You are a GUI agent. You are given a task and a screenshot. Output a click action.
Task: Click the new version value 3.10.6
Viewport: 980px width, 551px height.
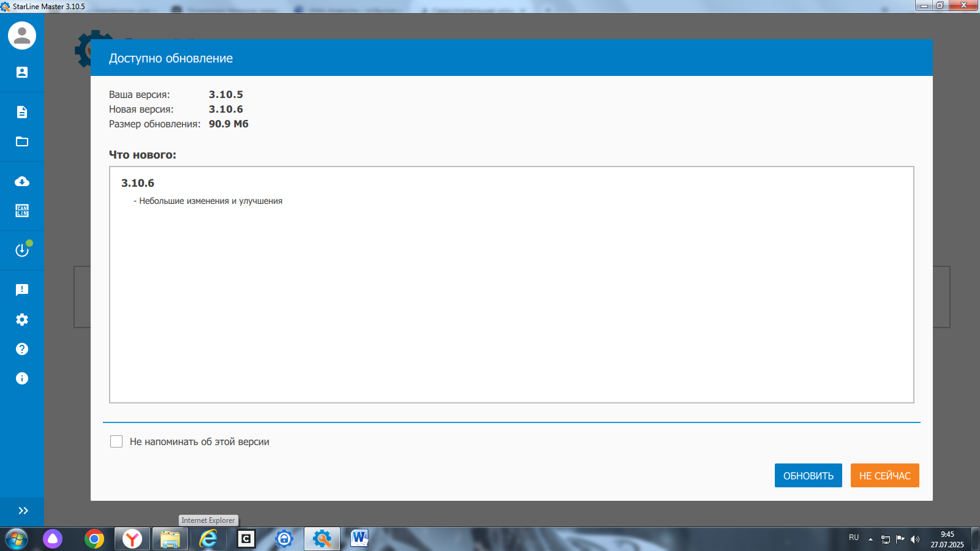point(226,109)
